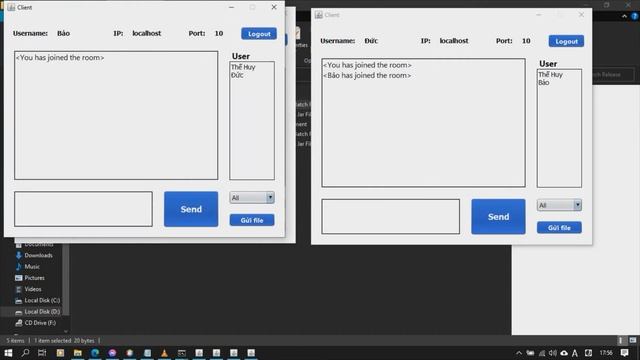Focus message input field in Đức's window
The width and height of the screenshot is (640, 360).
[391, 217]
